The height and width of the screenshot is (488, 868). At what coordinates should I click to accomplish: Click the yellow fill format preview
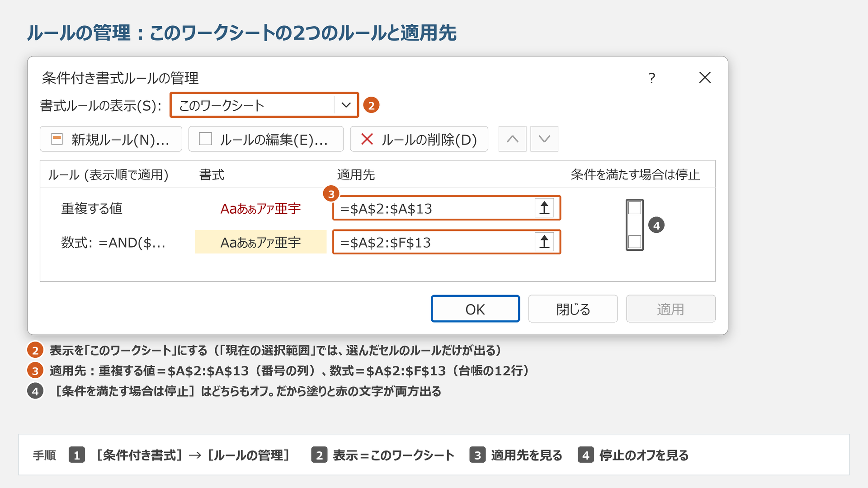point(260,242)
